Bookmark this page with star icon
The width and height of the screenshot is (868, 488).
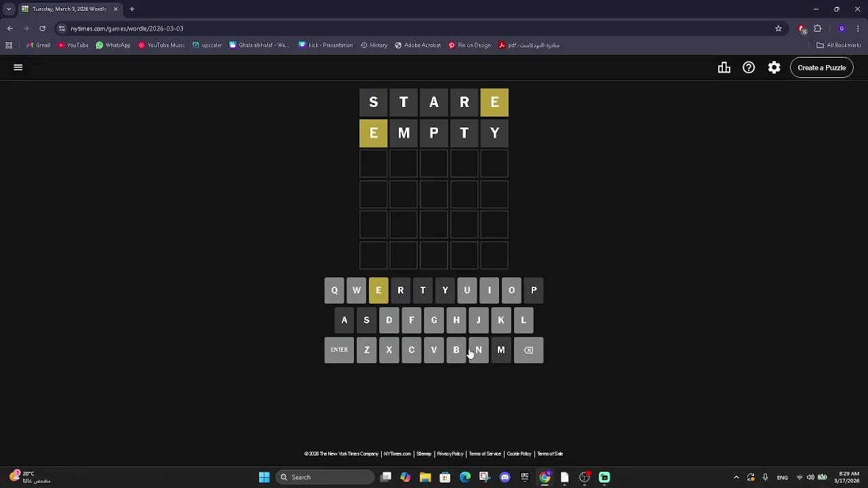point(778,28)
